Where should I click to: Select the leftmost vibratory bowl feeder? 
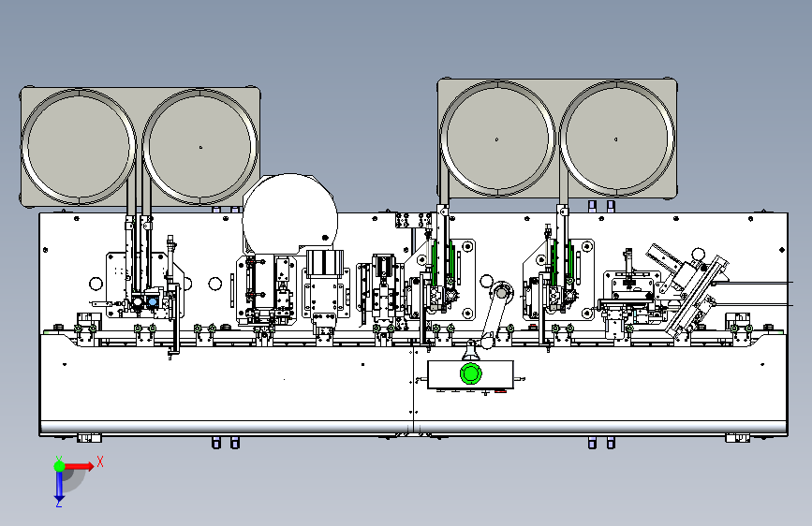point(79,147)
